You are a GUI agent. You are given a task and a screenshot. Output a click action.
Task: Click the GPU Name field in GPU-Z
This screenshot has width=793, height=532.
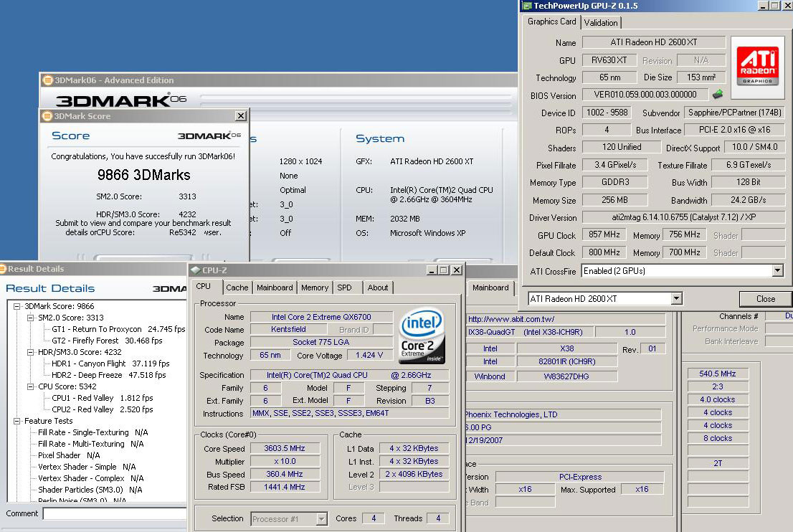click(x=654, y=42)
